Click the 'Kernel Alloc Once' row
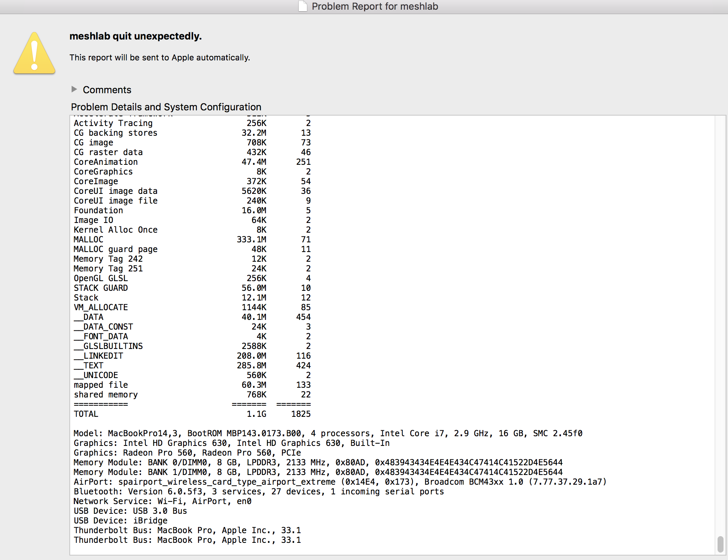The width and height of the screenshot is (728, 560). click(192, 230)
